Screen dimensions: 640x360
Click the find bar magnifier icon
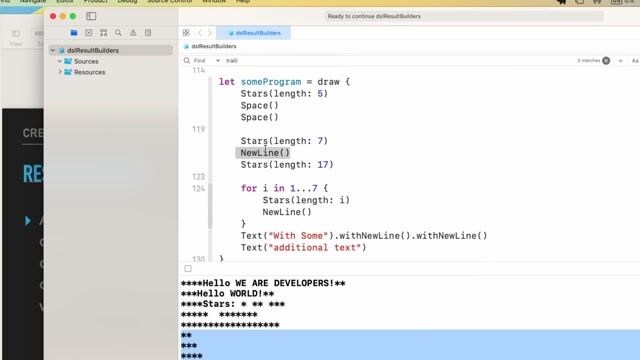187,60
